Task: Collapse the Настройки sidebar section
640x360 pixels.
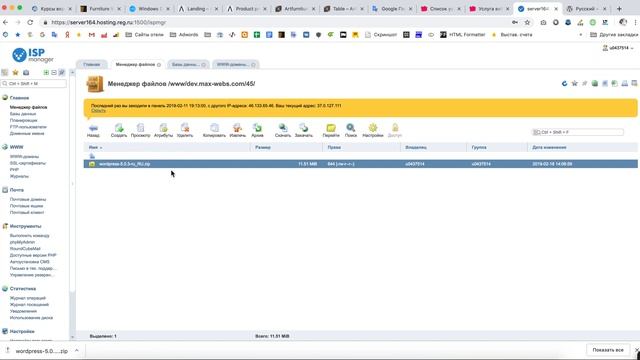Action: click(22, 331)
